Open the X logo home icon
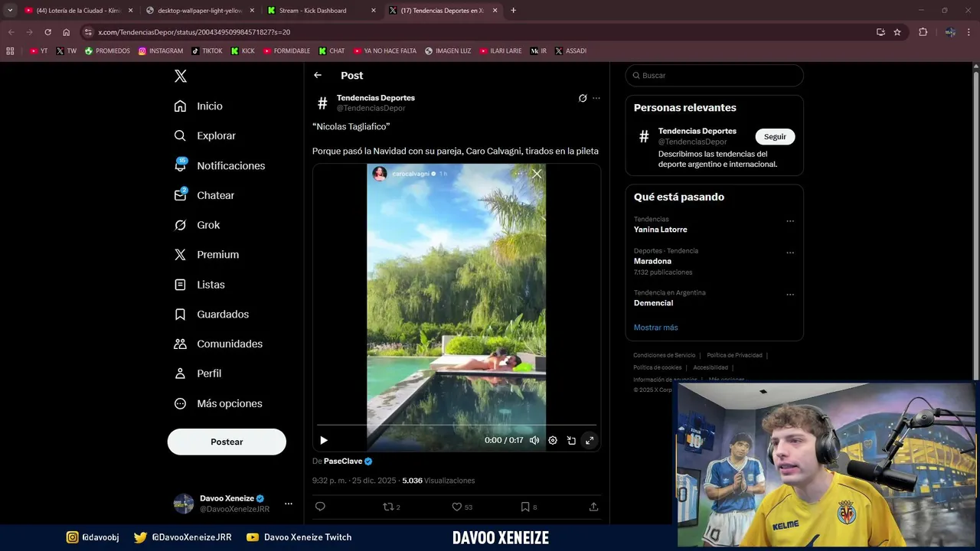The height and width of the screenshot is (551, 980). coord(181,76)
